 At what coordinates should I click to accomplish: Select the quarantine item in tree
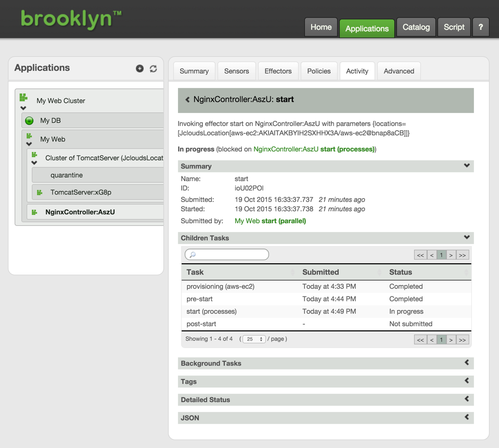coord(67,175)
